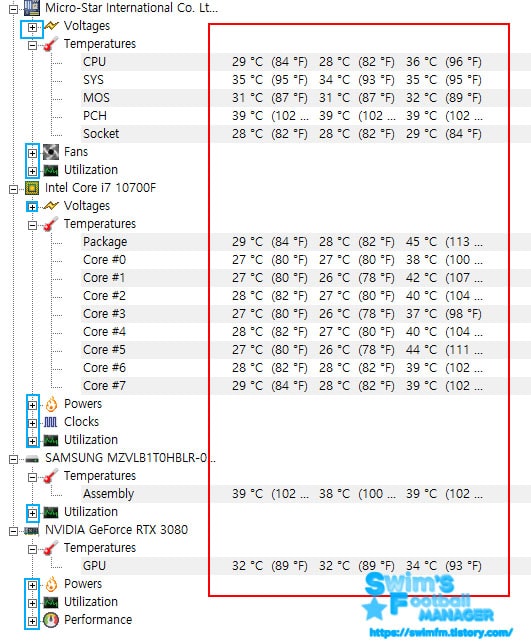Click the Intel Core i7 10700F label
531x644 pixels.
tap(101, 188)
